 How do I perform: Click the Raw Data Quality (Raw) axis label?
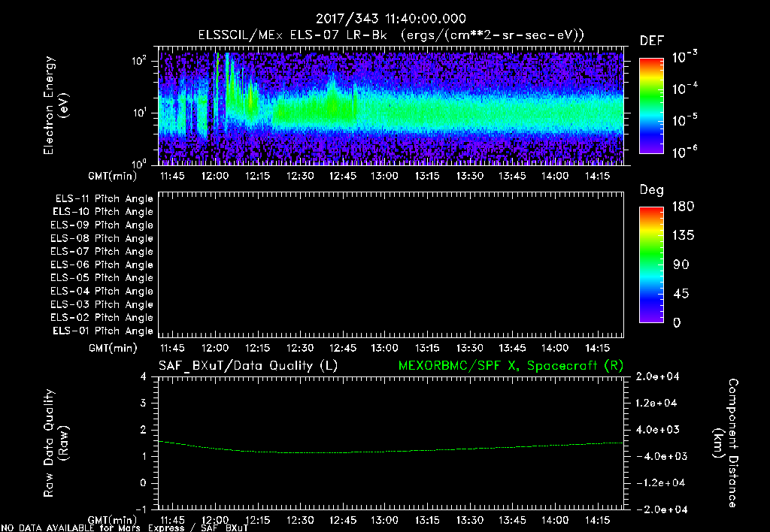[x=56, y=443]
